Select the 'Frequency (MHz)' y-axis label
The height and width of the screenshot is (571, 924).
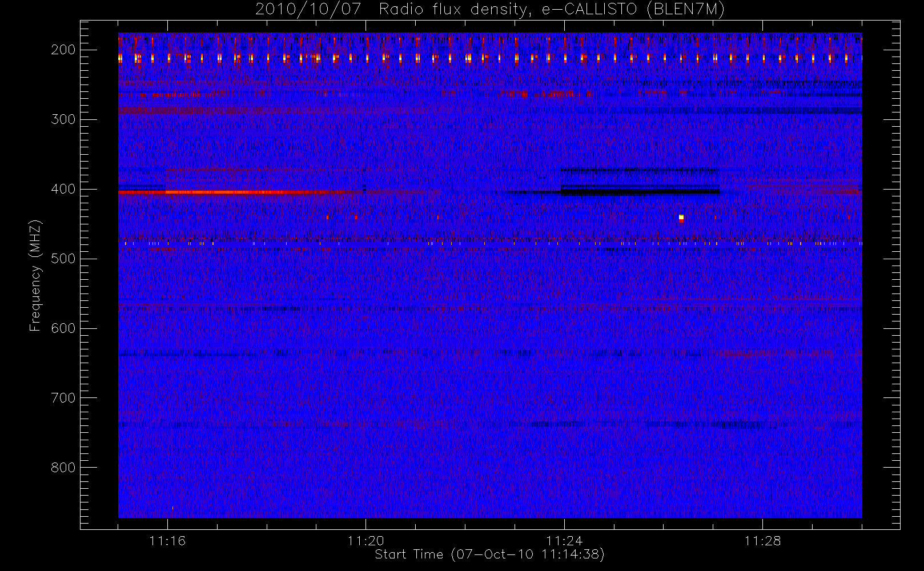click(35, 275)
